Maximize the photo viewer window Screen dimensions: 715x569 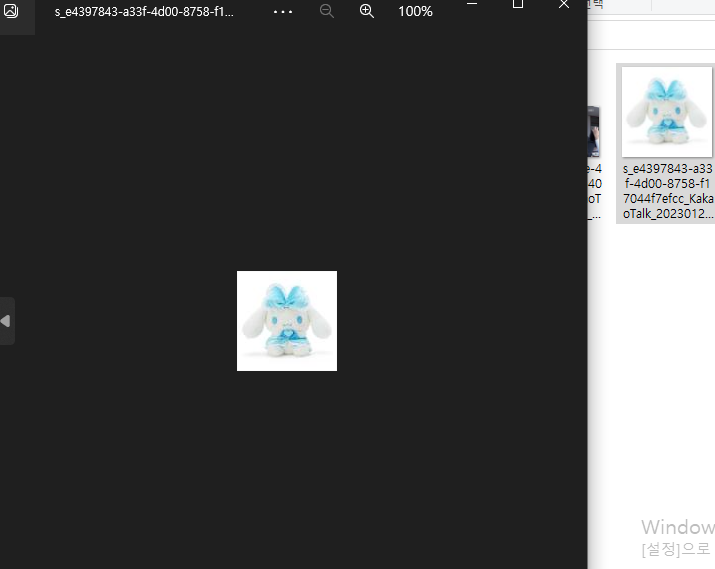pos(518,5)
